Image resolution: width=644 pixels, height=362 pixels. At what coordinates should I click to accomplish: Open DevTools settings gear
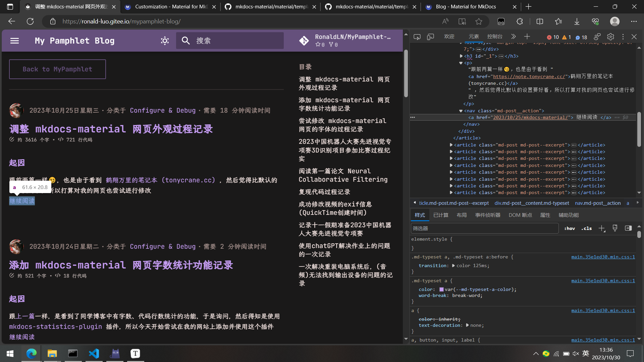[610, 37]
